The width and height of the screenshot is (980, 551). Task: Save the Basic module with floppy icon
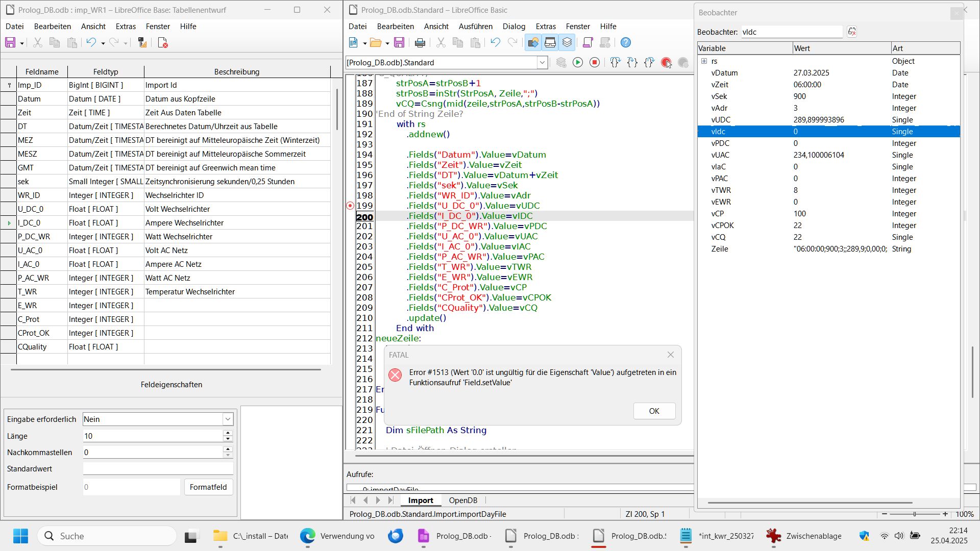[399, 43]
